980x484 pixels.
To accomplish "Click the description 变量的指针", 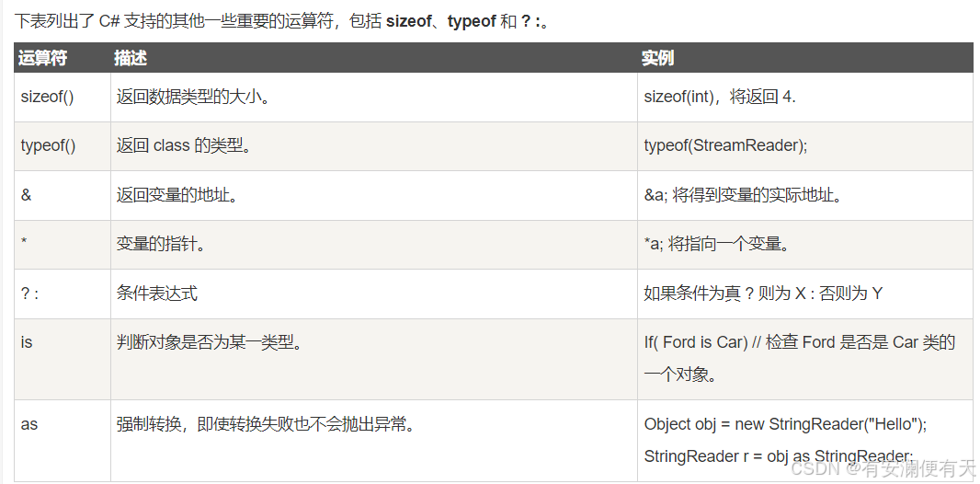I will click(x=161, y=244).
